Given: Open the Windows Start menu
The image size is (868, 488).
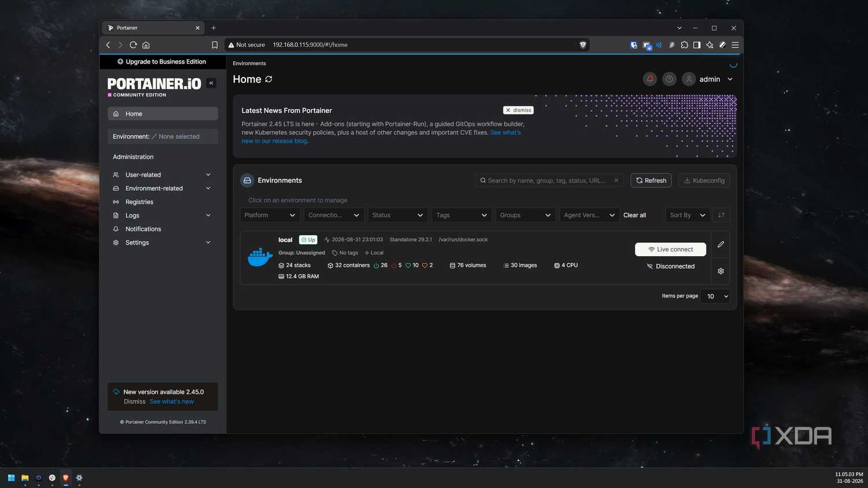Looking at the screenshot, I should [x=11, y=478].
